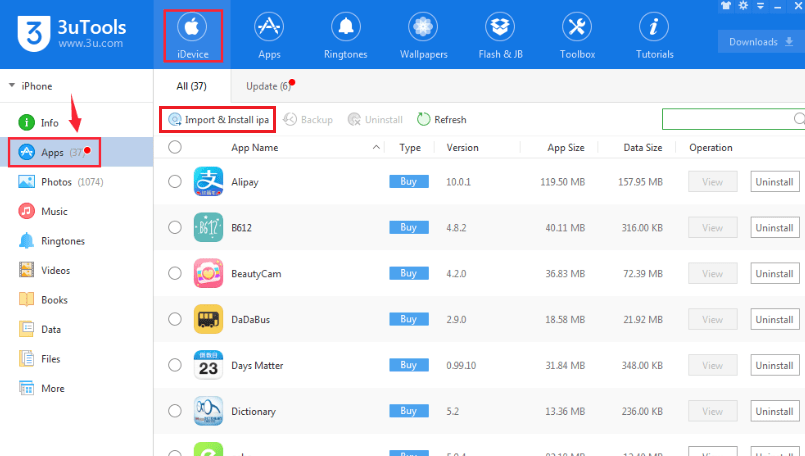Collapse the iPhone device tree
Screen dimensions: 805x456
pos(12,85)
